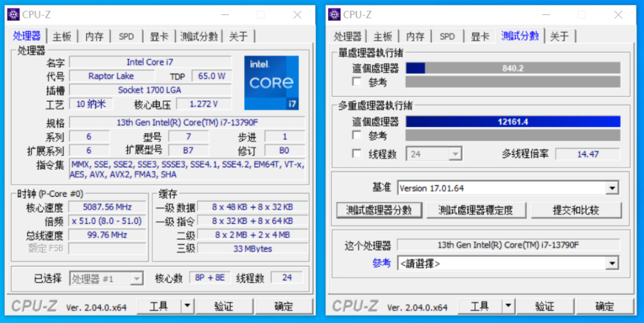Click 验证 button in left window
644x323 pixels.
pyautogui.click(x=224, y=306)
